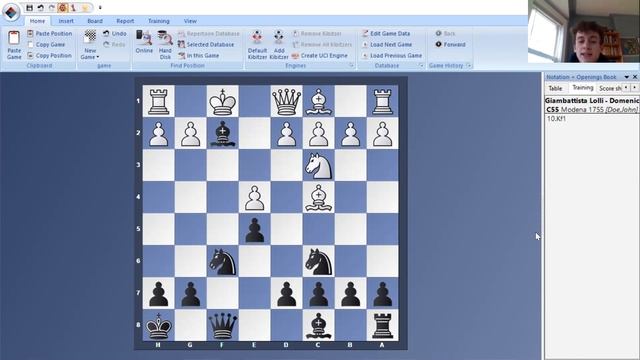Start the Default Kibitzer engine

tap(257, 45)
